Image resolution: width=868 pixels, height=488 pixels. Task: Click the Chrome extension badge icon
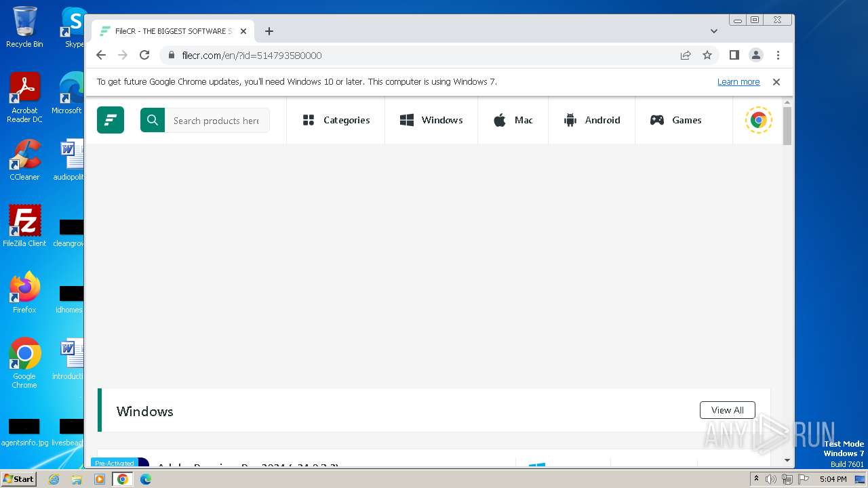pos(758,120)
